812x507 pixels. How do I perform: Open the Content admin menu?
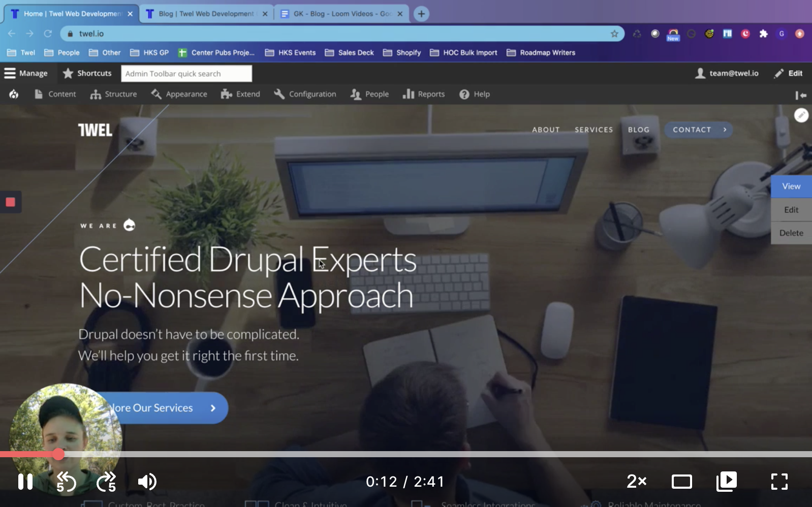55,94
